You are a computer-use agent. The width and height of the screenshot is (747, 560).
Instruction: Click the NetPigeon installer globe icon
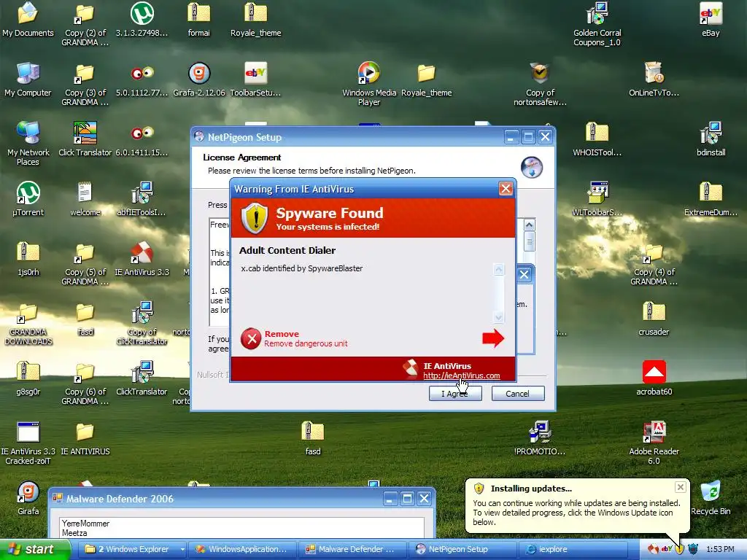(532, 168)
